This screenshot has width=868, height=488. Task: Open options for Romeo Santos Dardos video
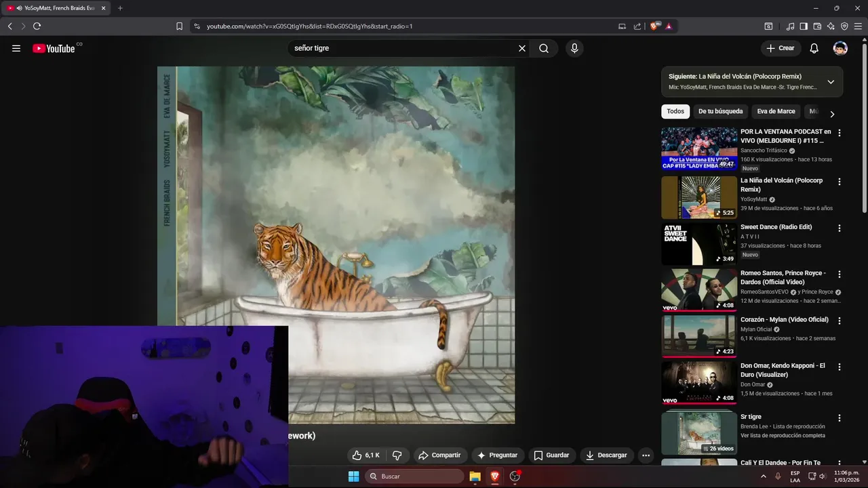tap(840, 274)
